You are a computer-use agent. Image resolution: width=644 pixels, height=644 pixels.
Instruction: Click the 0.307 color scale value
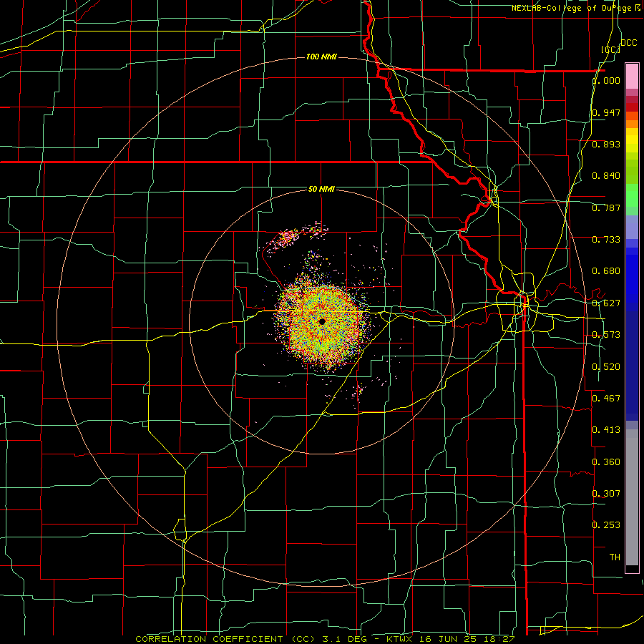click(x=606, y=494)
